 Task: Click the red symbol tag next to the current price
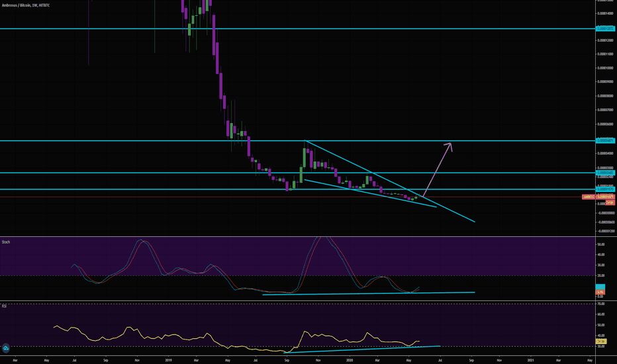click(589, 197)
